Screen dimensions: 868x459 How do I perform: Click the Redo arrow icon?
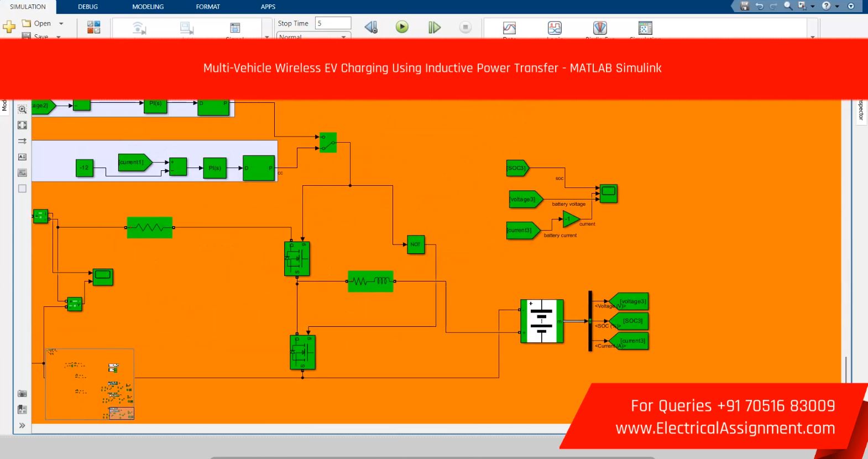click(x=773, y=6)
